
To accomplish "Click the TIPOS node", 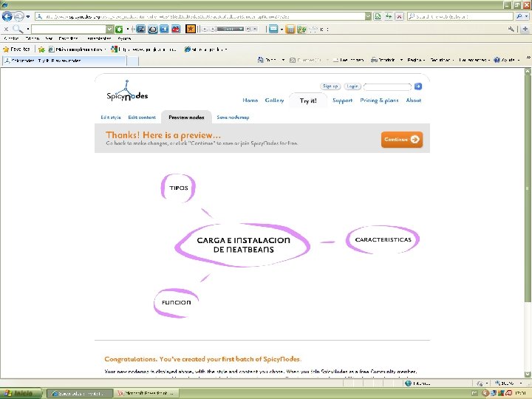I will 179,188.
